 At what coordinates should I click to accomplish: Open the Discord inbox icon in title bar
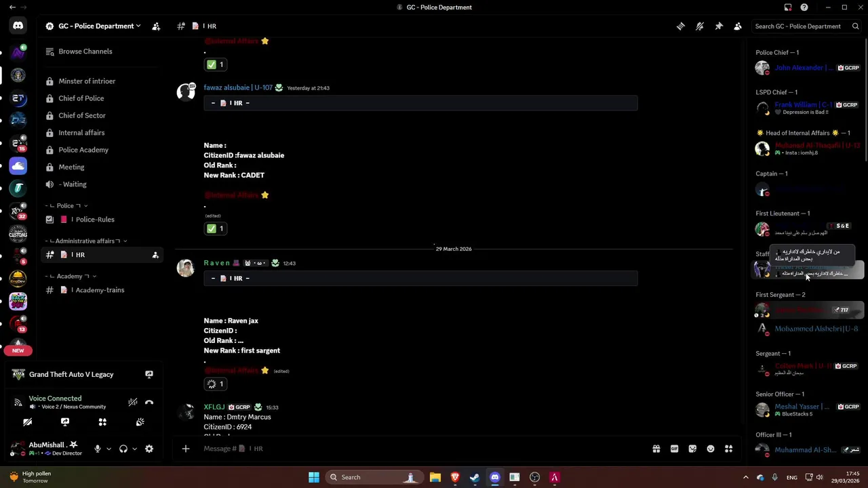coord(788,7)
